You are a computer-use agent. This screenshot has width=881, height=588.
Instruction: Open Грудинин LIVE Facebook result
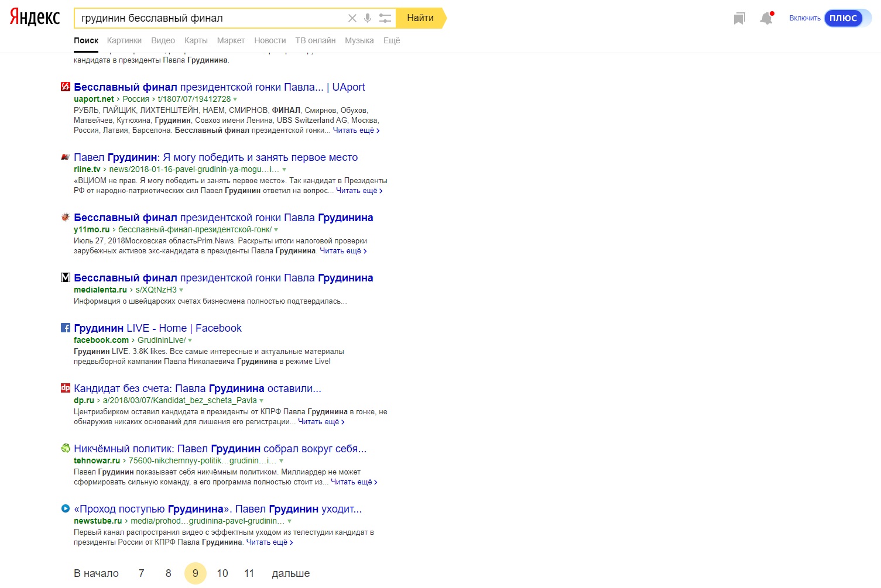tap(157, 328)
